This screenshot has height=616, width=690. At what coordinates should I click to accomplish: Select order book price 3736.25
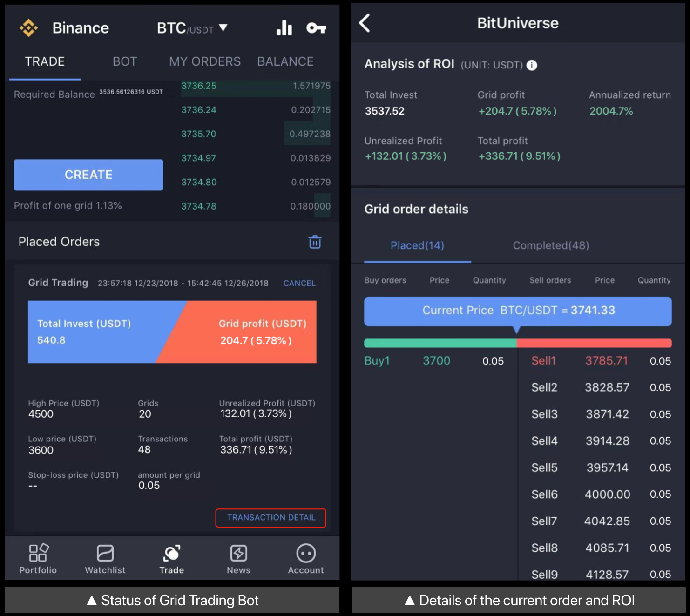(199, 86)
